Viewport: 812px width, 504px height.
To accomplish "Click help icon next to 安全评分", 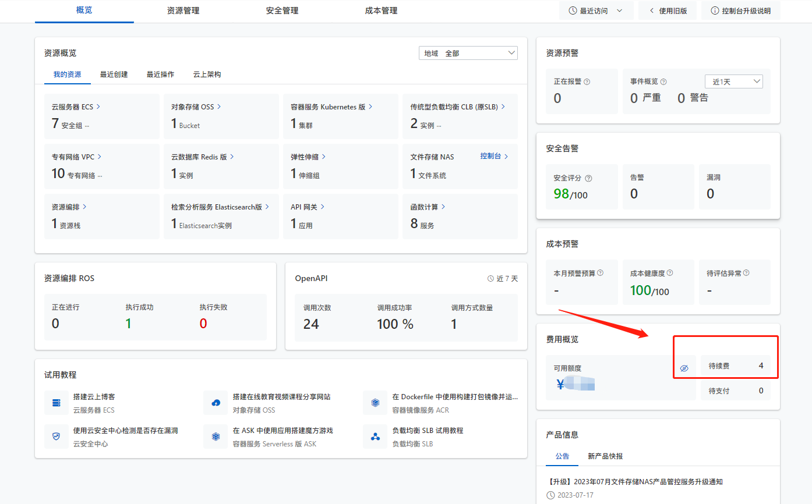I will (x=588, y=178).
